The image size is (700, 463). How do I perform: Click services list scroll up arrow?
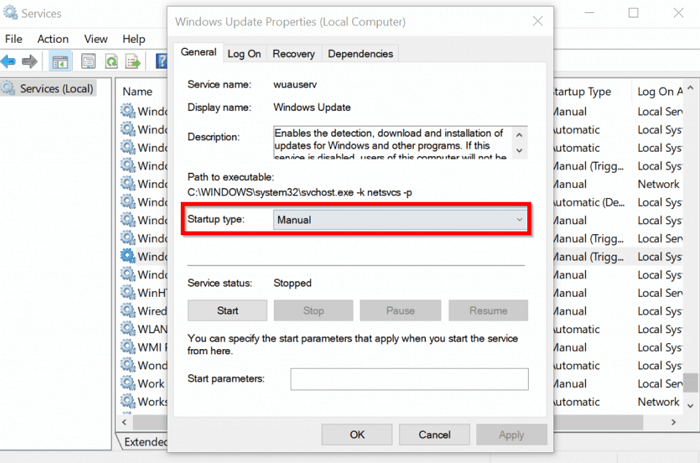point(691,88)
